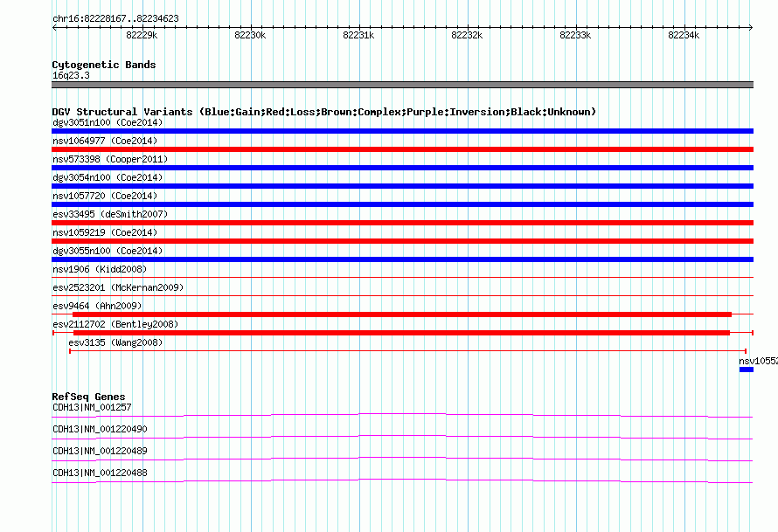Select the blue bar for dgv3054n100

click(402, 186)
